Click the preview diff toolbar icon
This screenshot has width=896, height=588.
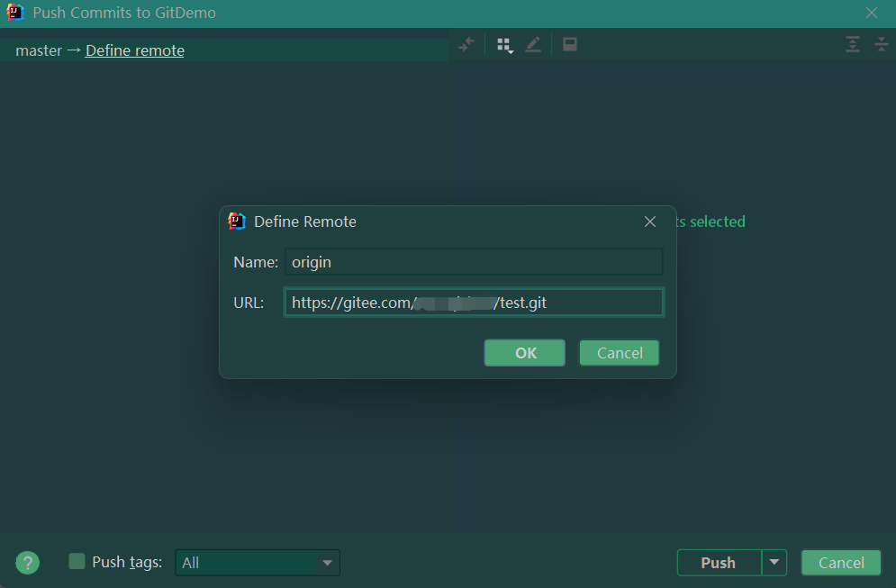(570, 44)
